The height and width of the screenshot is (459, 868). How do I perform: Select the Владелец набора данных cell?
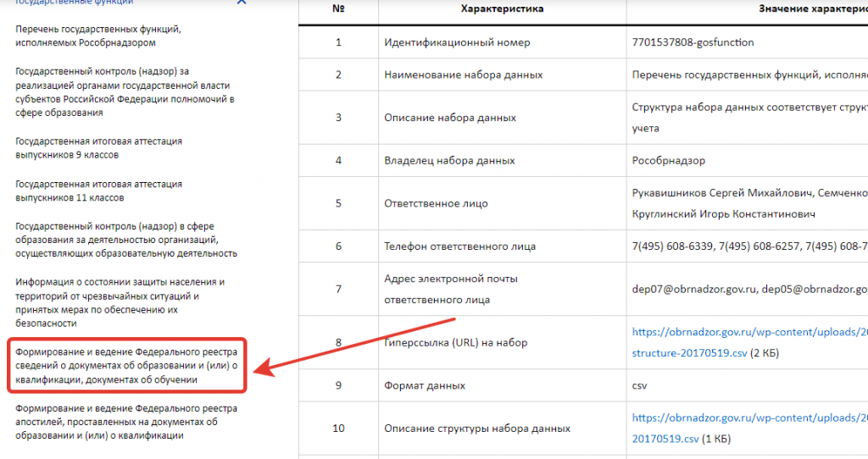[x=502, y=160]
